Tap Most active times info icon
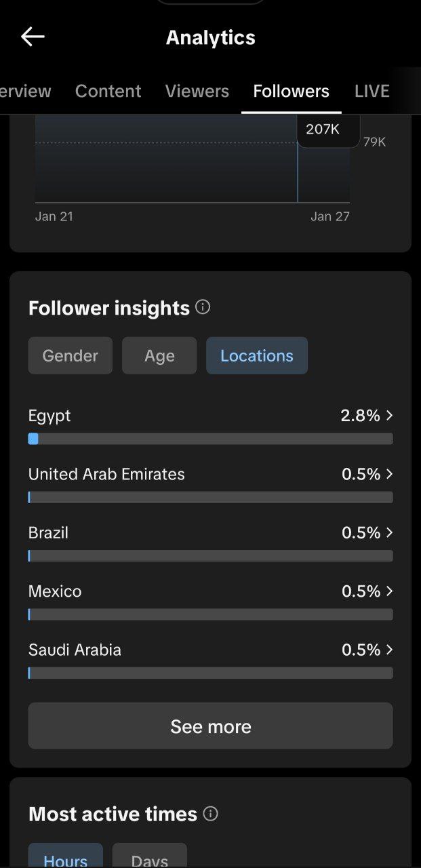The height and width of the screenshot is (868, 421). click(211, 813)
